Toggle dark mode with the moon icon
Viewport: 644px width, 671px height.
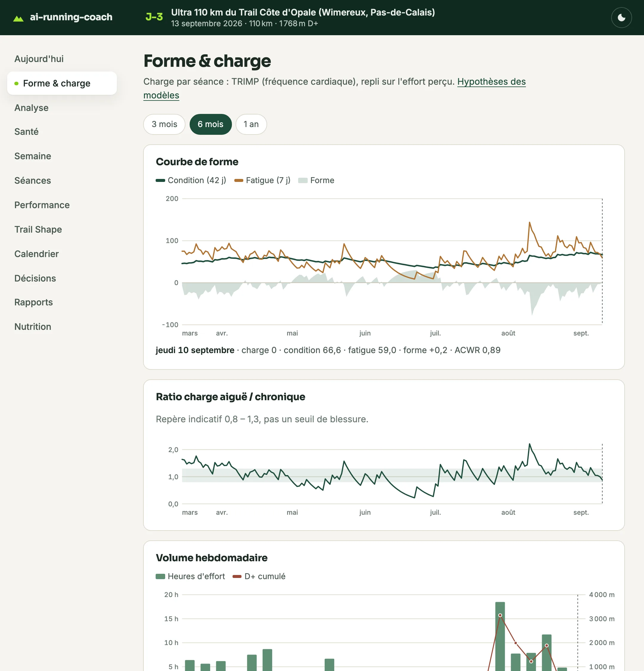[621, 18]
